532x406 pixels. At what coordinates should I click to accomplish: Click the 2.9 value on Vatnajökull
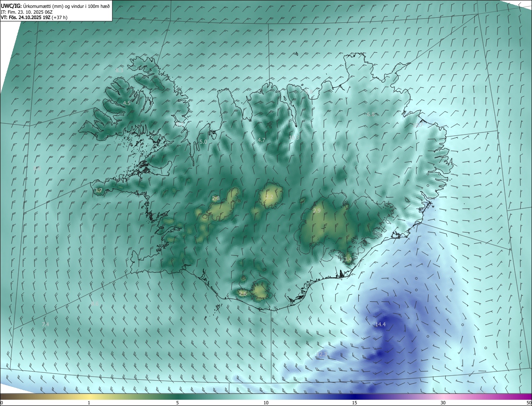[x=317, y=211]
